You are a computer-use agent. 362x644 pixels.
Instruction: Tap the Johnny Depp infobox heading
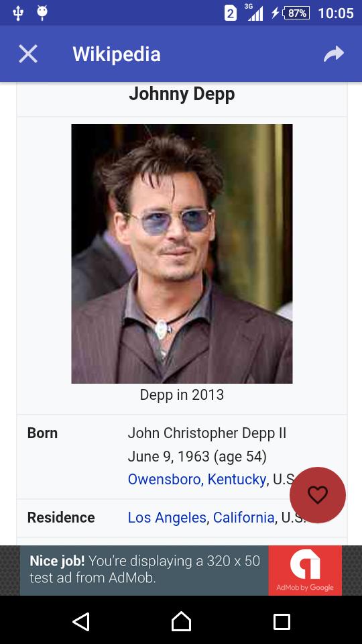(x=182, y=94)
